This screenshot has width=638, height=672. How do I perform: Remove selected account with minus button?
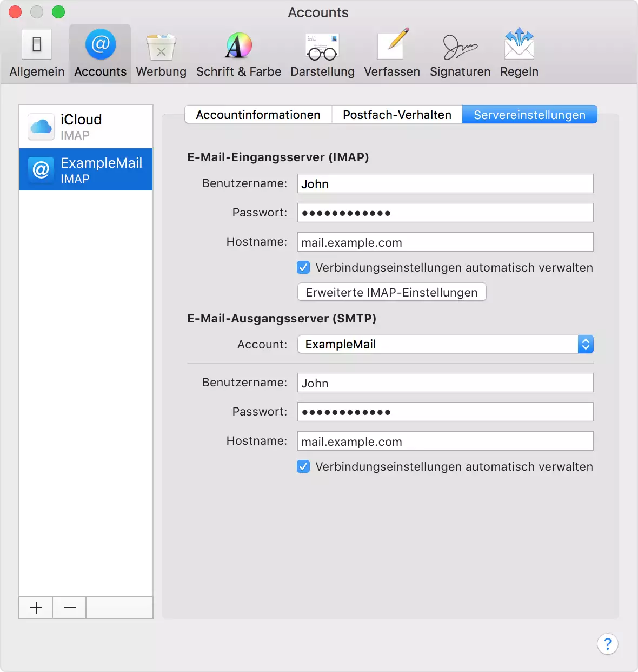(70, 608)
